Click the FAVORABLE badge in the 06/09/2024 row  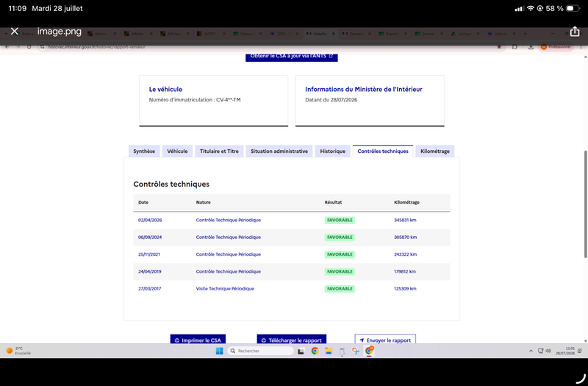pos(340,237)
